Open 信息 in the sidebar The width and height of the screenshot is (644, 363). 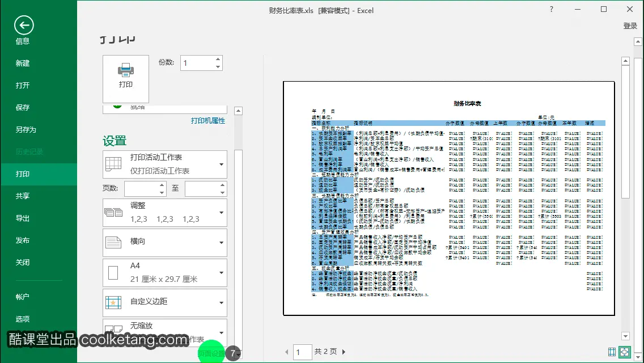pos(23,41)
